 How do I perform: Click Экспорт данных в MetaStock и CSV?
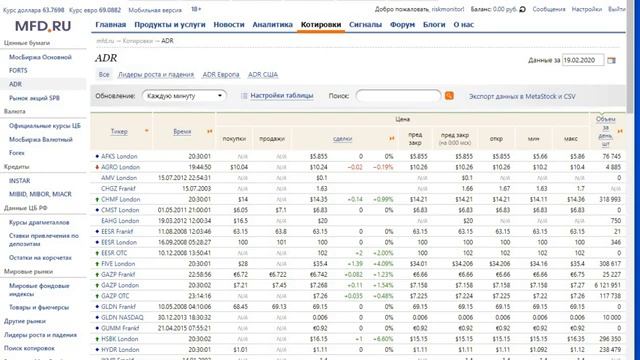coord(522,96)
